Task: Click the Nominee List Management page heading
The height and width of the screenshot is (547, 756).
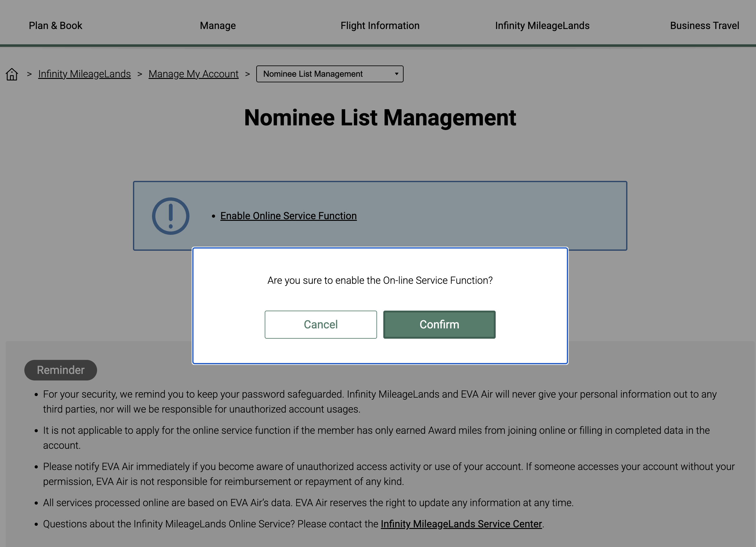Action: pyautogui.click(x=380, y=118)
